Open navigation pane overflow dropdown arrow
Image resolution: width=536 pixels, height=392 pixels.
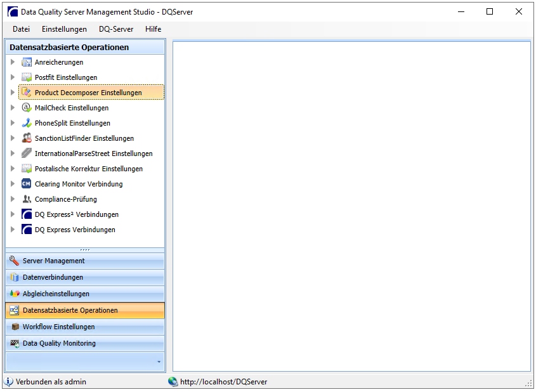[159, 362]
